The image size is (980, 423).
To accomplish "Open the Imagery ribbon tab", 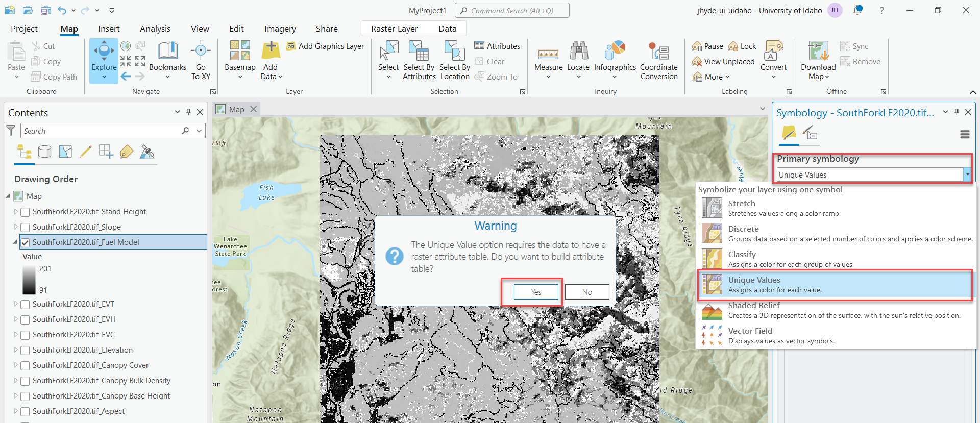I will pyautogui.click(x=280, y=29).
